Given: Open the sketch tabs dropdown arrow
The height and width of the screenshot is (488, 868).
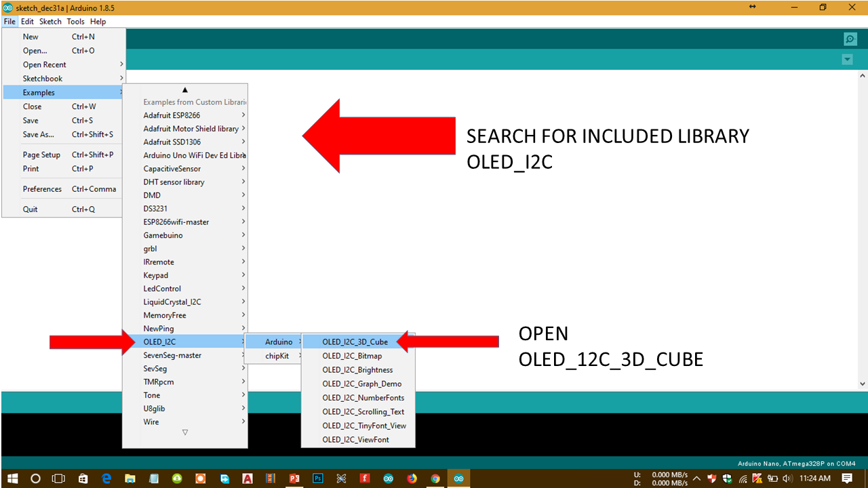Looking at the screenshot, I should coord(847,60).
